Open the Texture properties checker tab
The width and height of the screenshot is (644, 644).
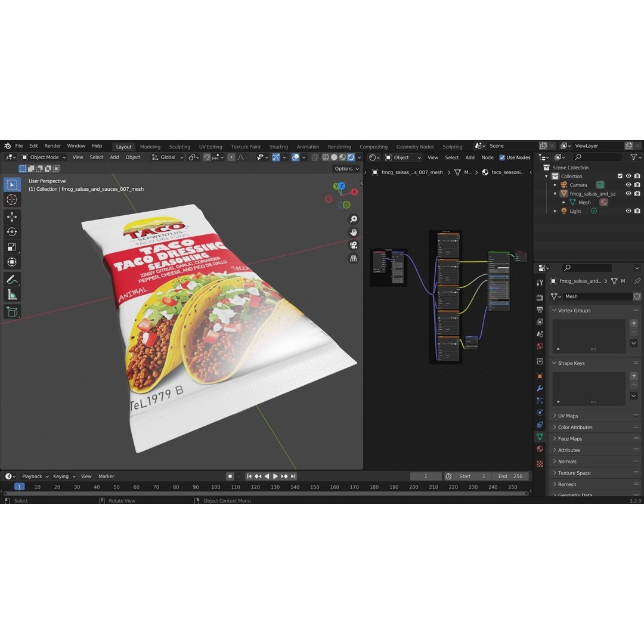(x=540, y=464)
